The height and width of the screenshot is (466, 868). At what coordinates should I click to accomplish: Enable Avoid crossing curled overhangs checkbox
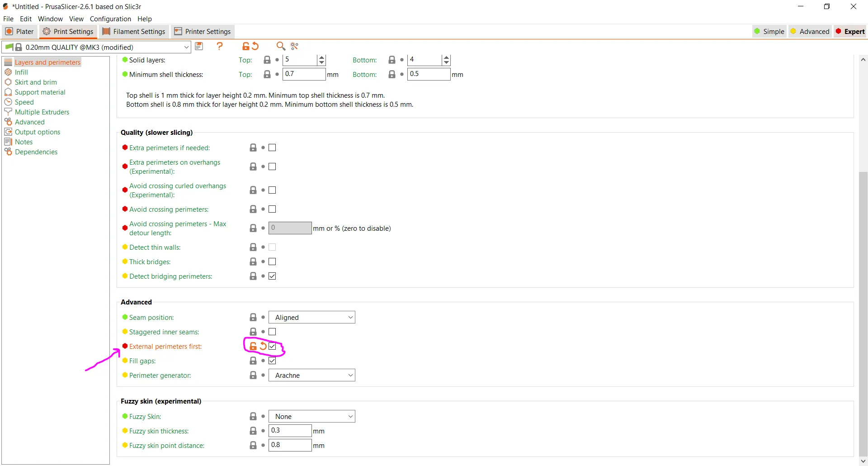[x=272, y=190]
